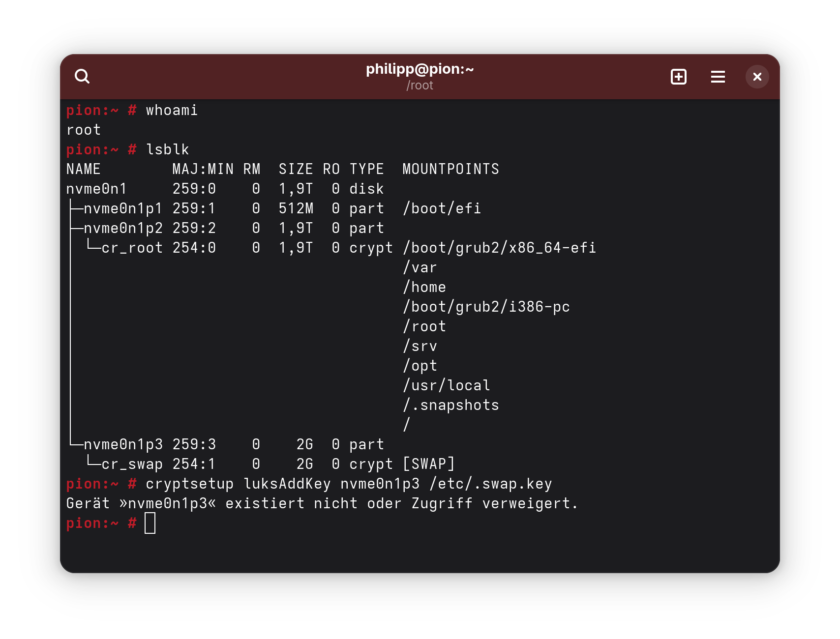Click the philipp@pion:~ window title
This screenshot has width=840, height=639.
tap(420, 69)
